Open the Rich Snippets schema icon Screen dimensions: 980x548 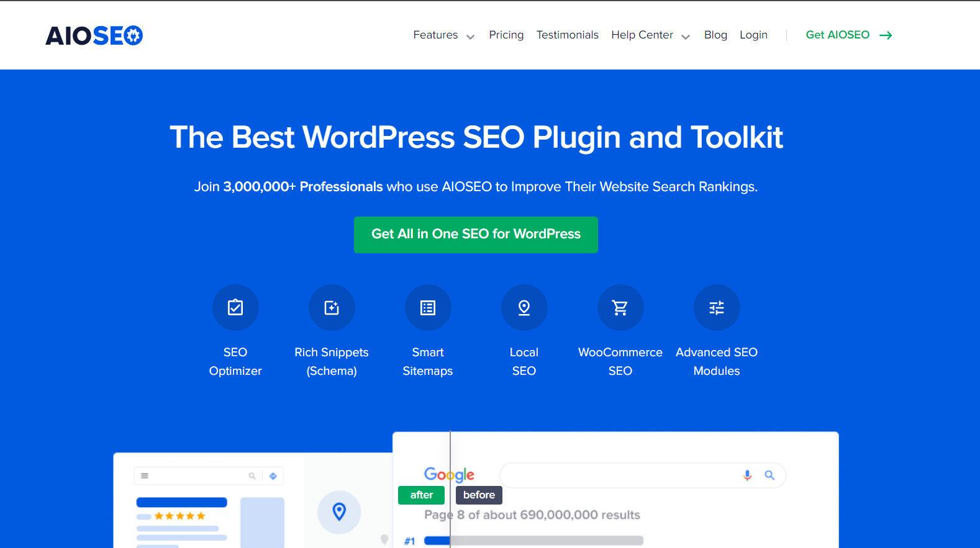tap(332, 308)
